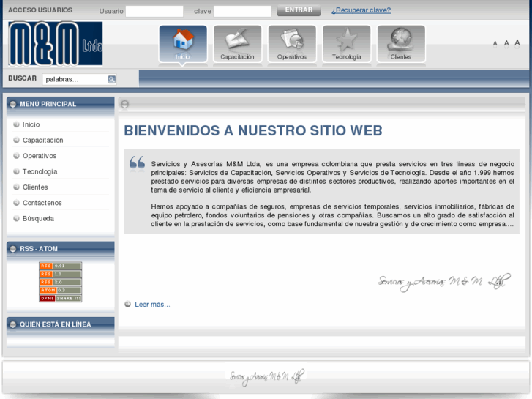The width and height of the screenshot is (532, 399).
Task: Click the M&M Ltda logo
Action: (56, 43)
